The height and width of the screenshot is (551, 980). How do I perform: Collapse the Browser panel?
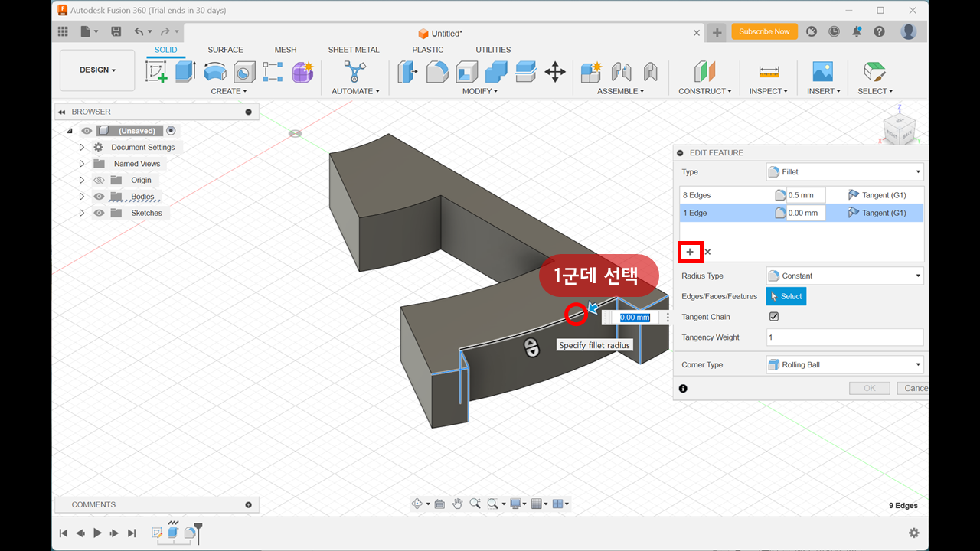[61, 112]
